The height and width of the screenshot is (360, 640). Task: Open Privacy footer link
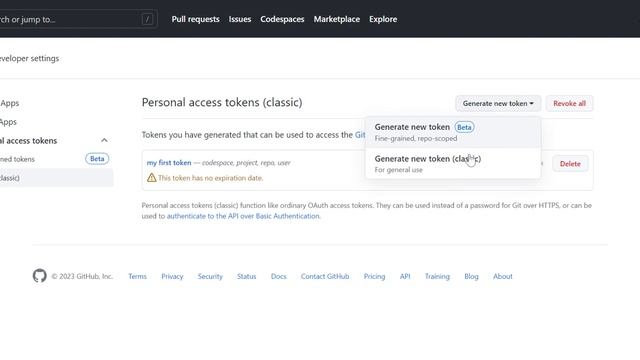172,276
